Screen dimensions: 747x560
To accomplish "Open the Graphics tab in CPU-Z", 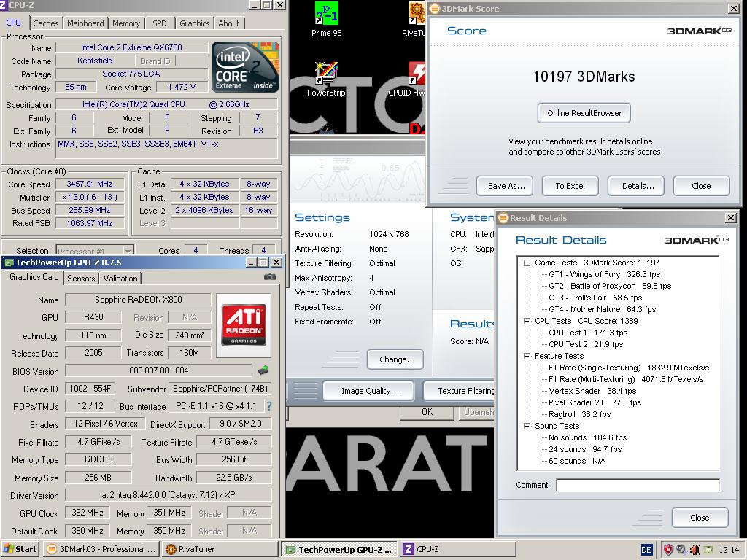I will [194, 23].
